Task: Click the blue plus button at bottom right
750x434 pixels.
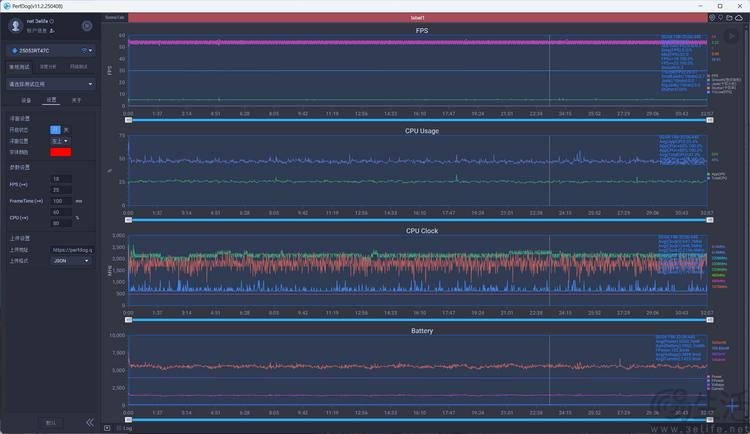Action: click(x=732, y=406)
